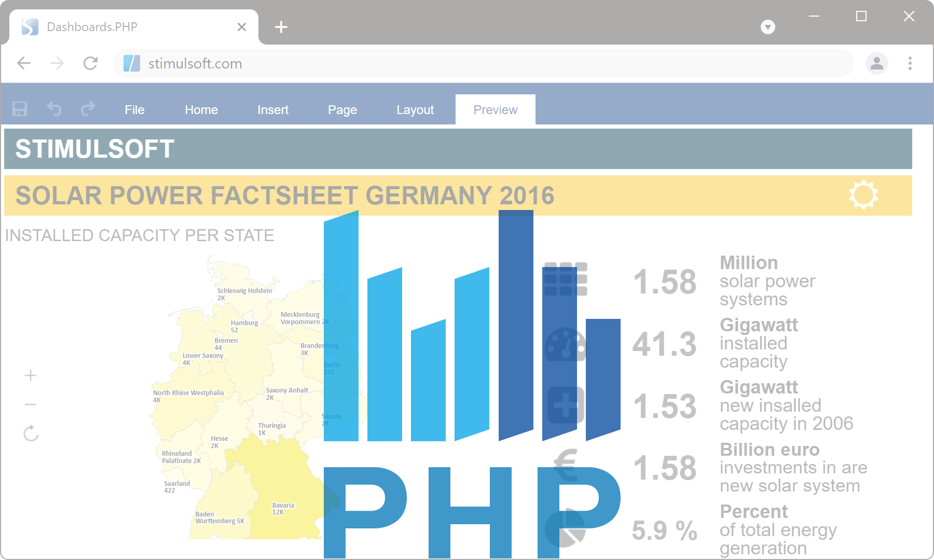Open the browser profile icon
Viewport: 934px width, 560px height.
click(877, 63)
